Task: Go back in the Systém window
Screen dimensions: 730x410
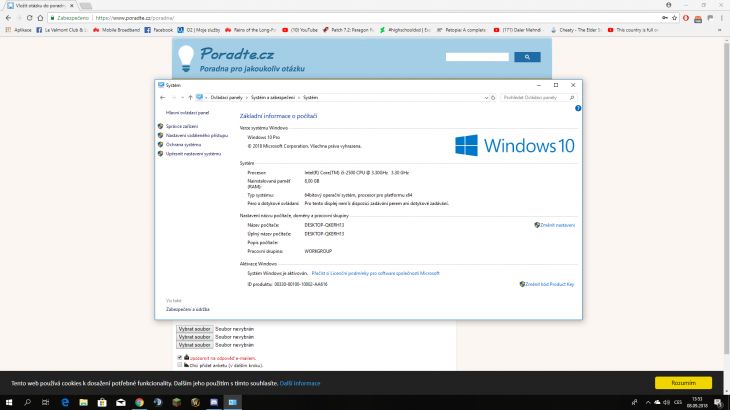Action: pyautogui.click(x=162, y=98)
